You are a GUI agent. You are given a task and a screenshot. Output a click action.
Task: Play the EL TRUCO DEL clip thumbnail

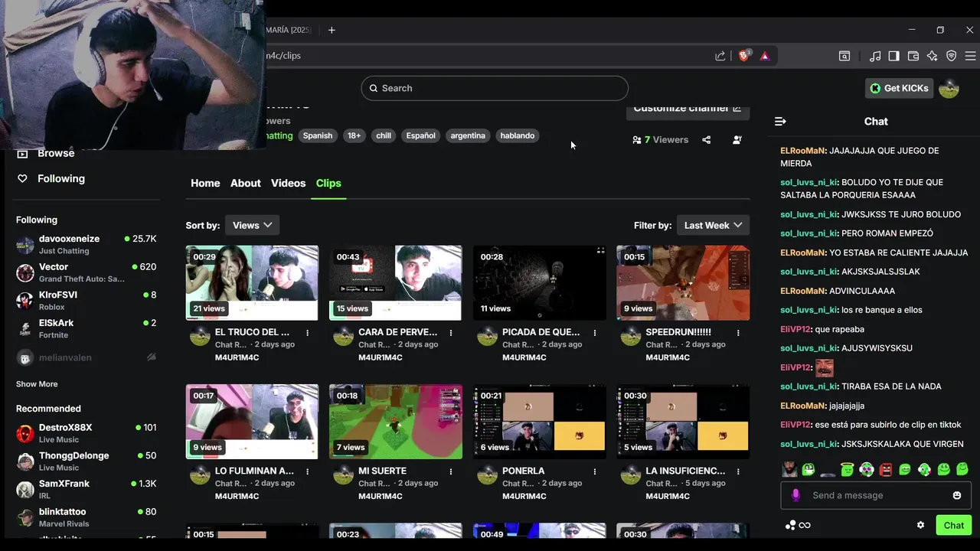(x=252, y=282)
